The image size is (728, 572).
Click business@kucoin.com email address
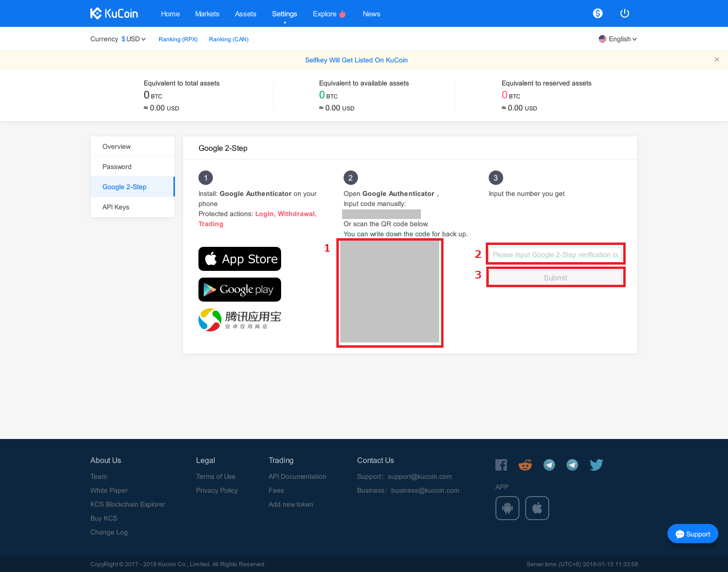pos(425,490)
